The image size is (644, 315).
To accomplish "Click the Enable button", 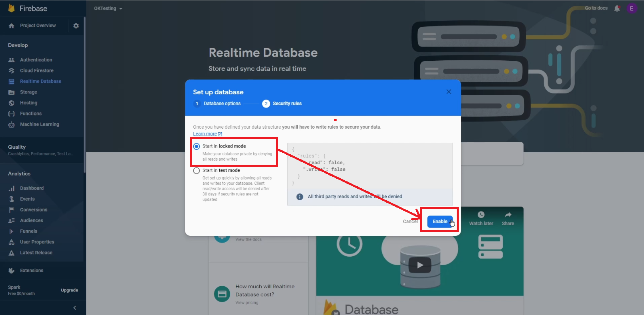I will click(x=439, y=221).
